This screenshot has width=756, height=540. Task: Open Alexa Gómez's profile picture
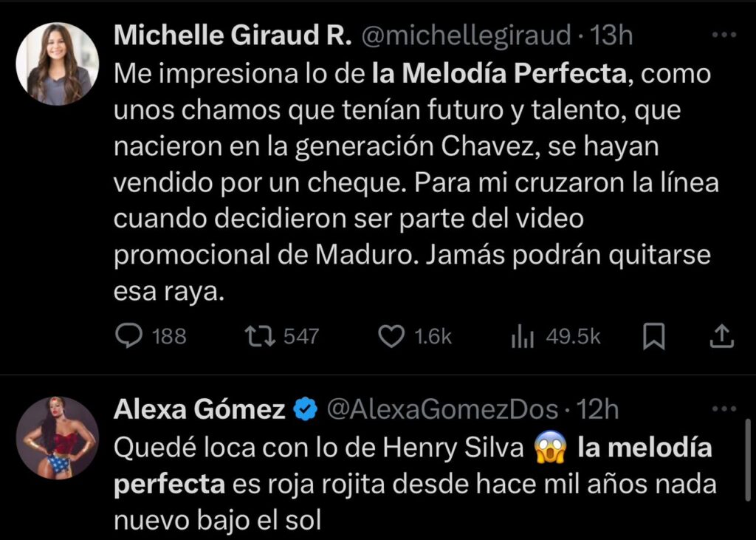[58, 439]
